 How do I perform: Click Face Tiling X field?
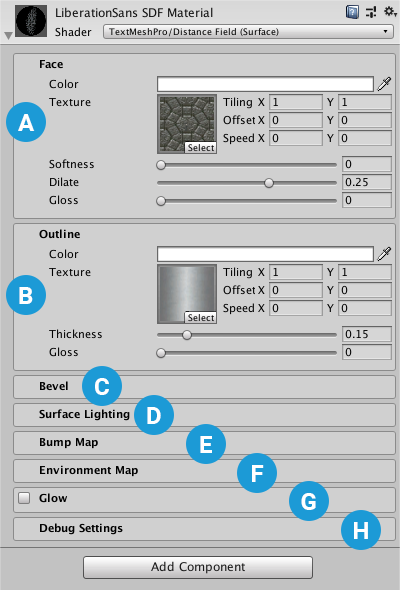click(296, 102)
